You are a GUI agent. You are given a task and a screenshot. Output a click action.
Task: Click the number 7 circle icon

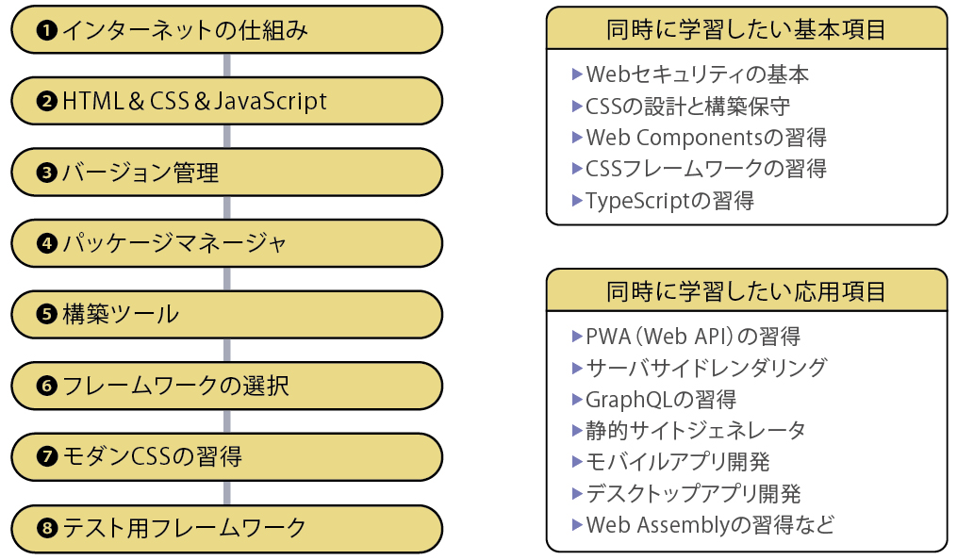coord(47,457)
